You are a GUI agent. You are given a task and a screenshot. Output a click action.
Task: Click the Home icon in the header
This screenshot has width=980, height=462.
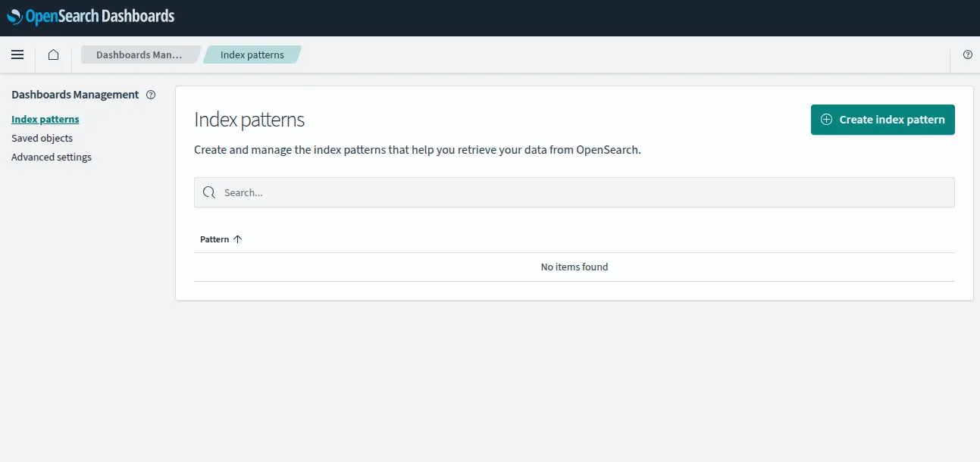(53, 55)
